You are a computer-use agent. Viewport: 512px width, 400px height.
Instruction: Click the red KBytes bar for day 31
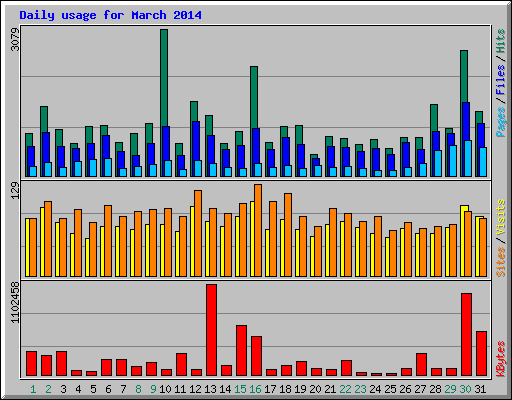coord(481,354)
